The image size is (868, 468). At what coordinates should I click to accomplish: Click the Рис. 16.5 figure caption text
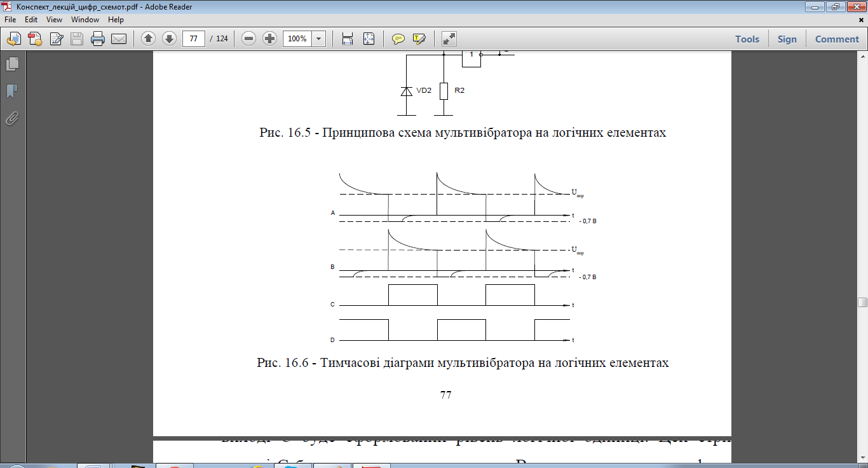[x=463, y=133]
